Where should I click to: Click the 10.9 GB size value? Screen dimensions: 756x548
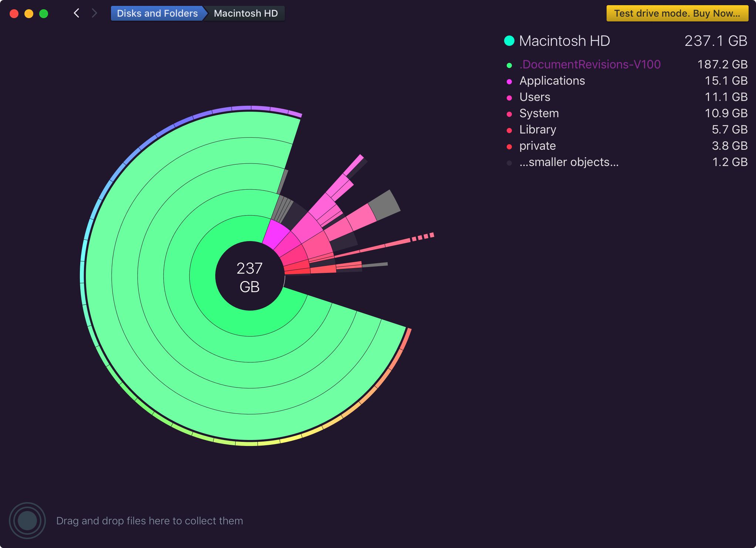tap(726, 113)
